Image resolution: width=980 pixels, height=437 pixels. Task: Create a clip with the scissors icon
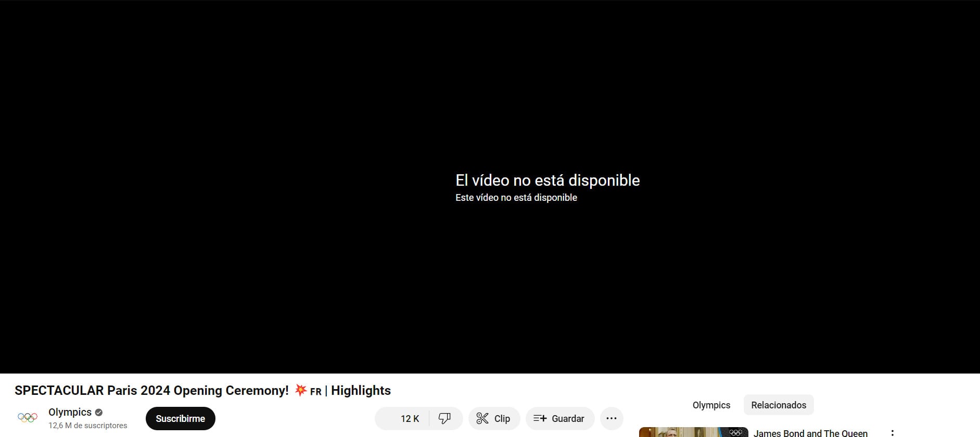tap(494, 418)
